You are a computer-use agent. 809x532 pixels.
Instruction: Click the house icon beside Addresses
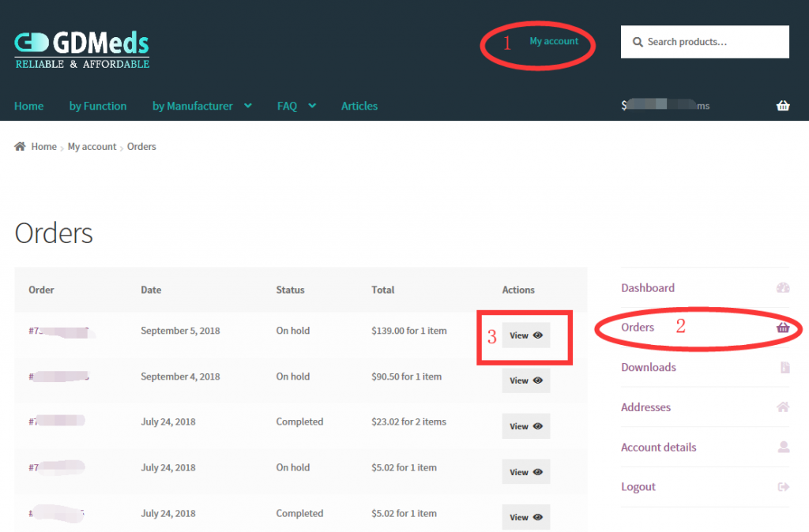tap(782, 406)
